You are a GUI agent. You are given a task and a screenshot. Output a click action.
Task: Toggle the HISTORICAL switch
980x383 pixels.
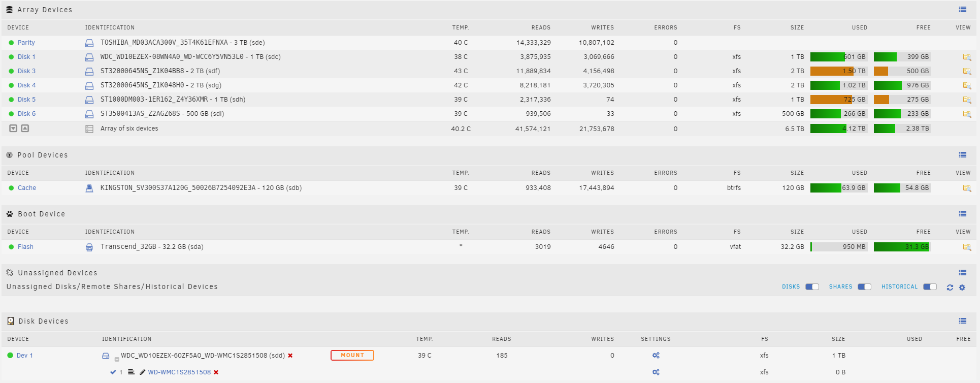[930, 287]
